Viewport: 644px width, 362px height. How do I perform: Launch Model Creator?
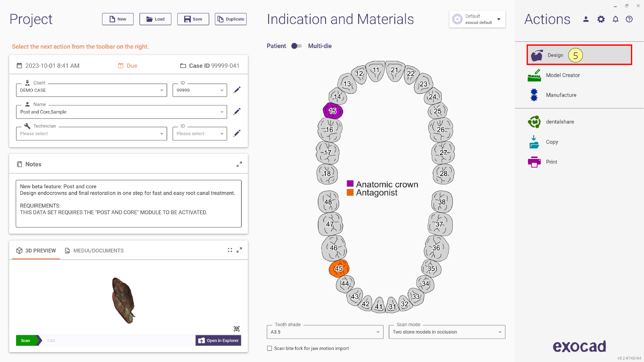pos(554,75)
